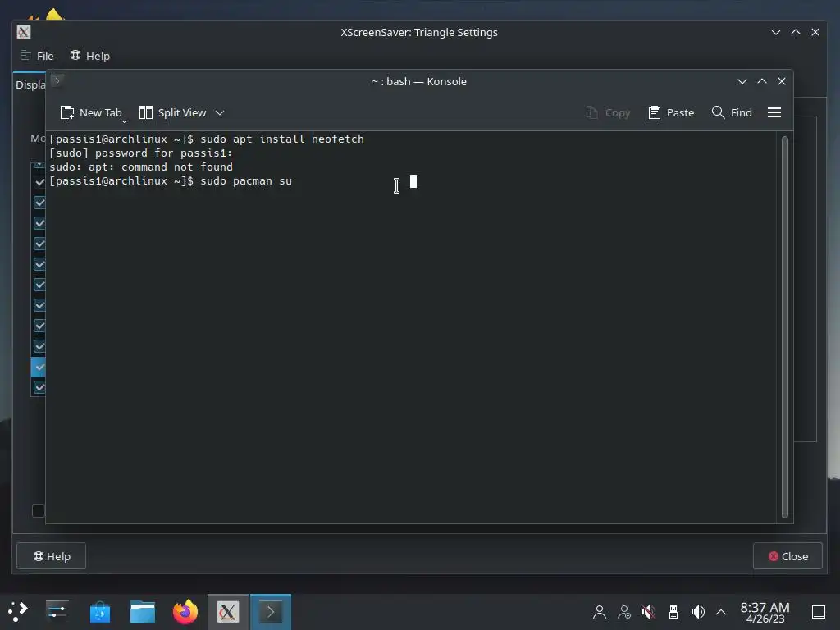The image size is (840, 630).
Task: Tick the unchecked checkbox near bottom of XScreenSaver
Action: click(38, 510)
